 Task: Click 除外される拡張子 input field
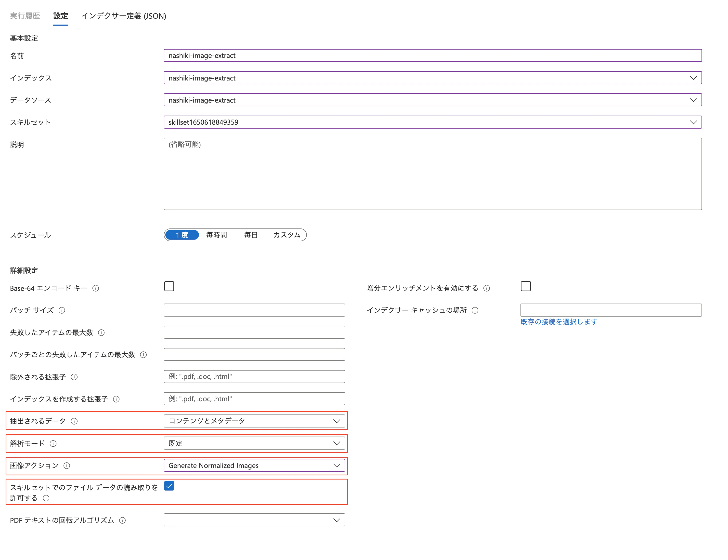coord(254,377)
